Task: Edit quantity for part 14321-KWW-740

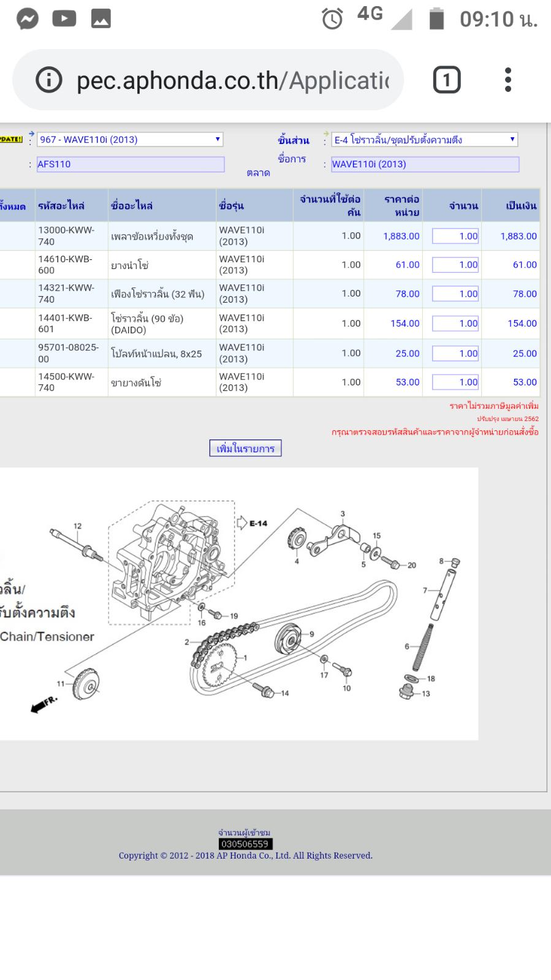Action: [455, 294]
